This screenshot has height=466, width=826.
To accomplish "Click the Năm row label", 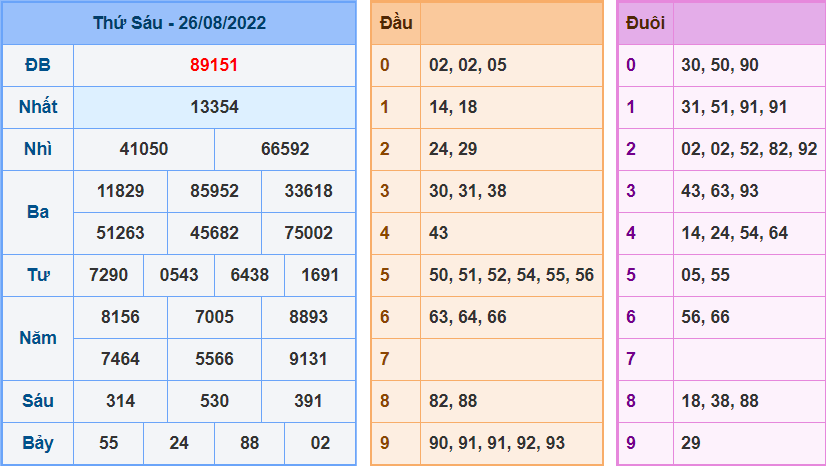I will (38, 338).
